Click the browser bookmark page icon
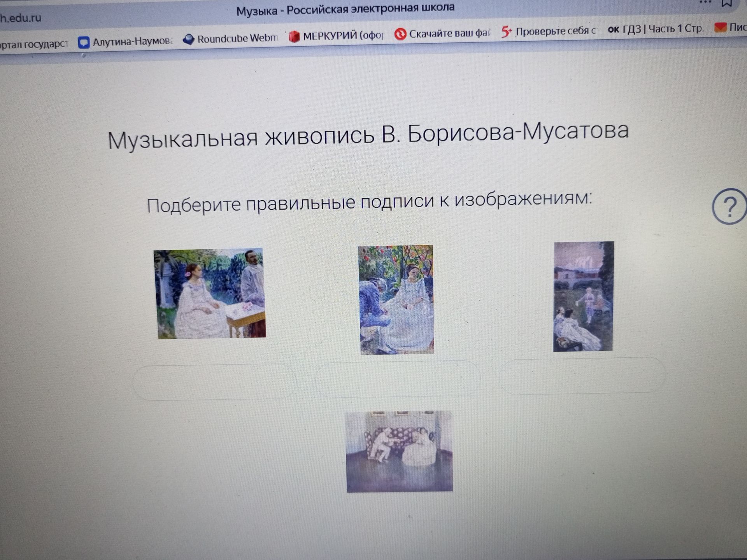This screenshot has width=747, height=560. pos(726,3)
